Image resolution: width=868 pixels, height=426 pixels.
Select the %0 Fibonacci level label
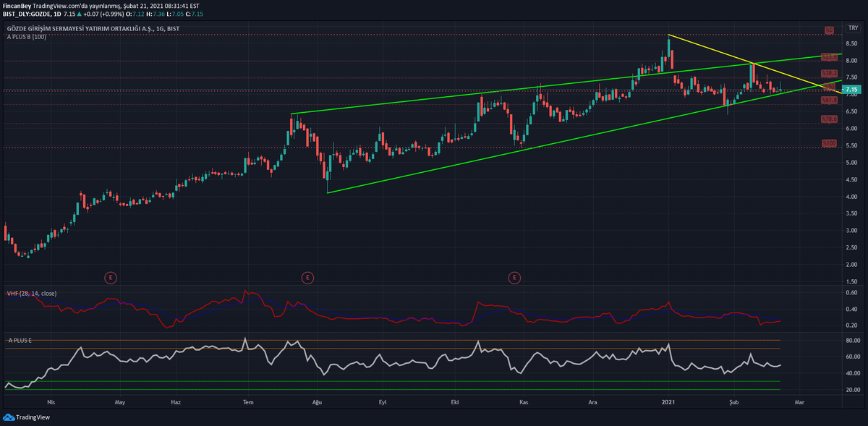coord(830,30)
